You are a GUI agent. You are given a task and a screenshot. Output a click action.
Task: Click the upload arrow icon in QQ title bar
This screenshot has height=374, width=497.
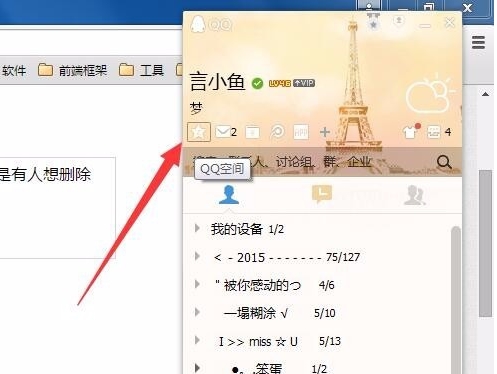click(399, 21)
